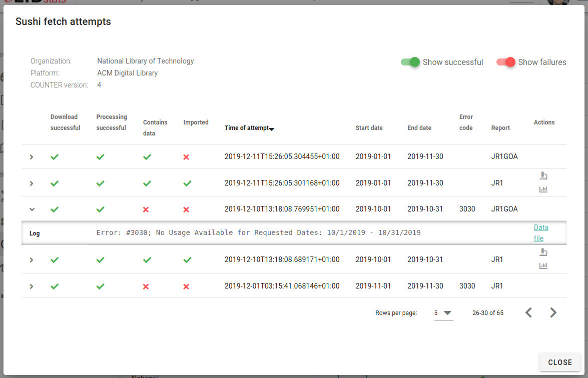The width and height of the screenshot is (588, 378).
Task: Click the JR1GOA report cell in first row
Action: 504,156
